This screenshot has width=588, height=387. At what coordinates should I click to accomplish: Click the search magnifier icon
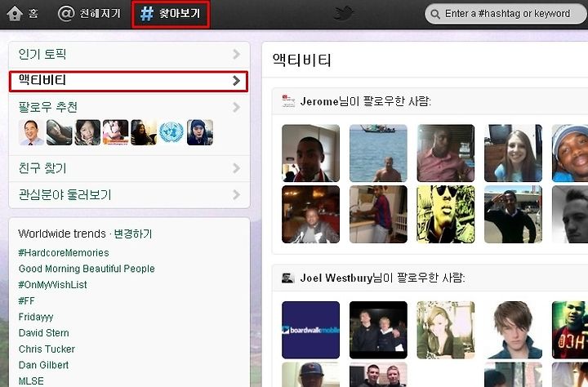435,14
